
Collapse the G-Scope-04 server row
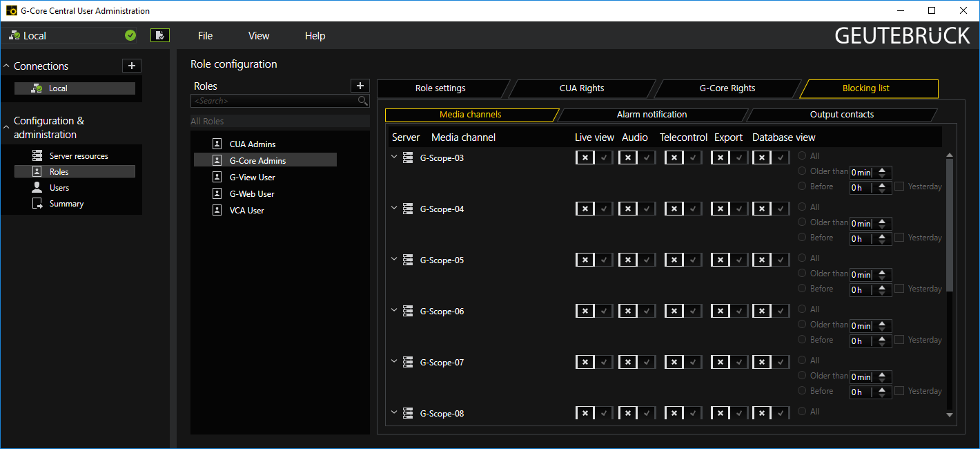click(395, 208)
